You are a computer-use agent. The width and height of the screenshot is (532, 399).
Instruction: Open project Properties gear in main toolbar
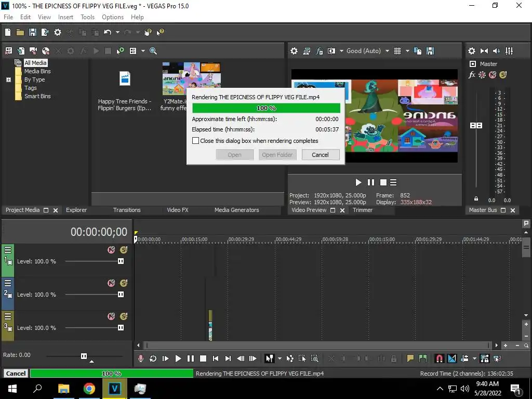point(58,32)
